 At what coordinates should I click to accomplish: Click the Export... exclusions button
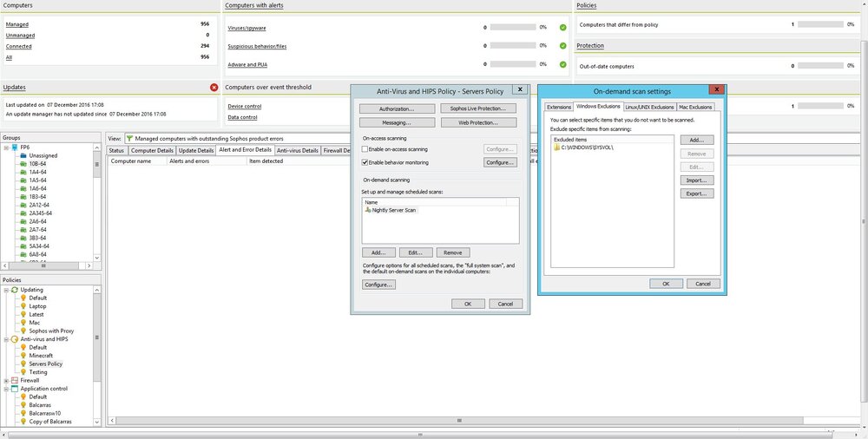(x=697, y=193)
